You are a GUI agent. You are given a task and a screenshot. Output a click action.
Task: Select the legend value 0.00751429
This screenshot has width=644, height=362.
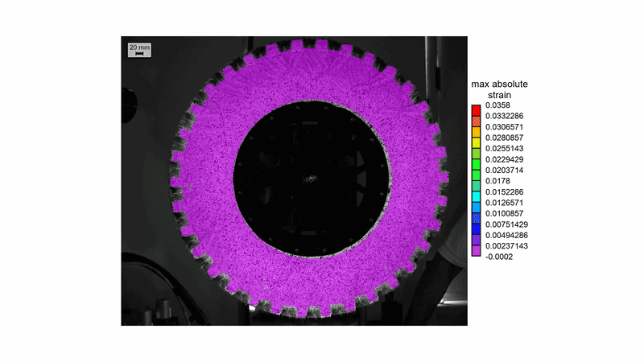point(506,224)
